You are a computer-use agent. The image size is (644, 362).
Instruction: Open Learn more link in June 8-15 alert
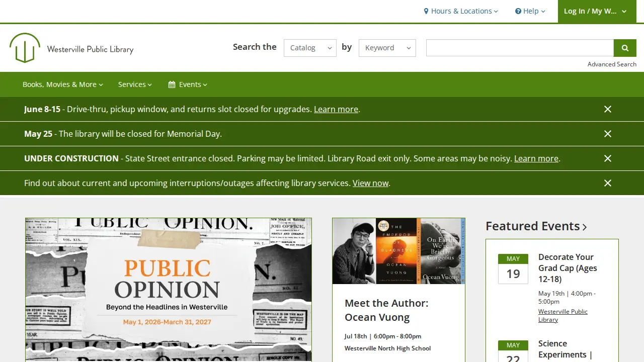(x=336, y=109)
